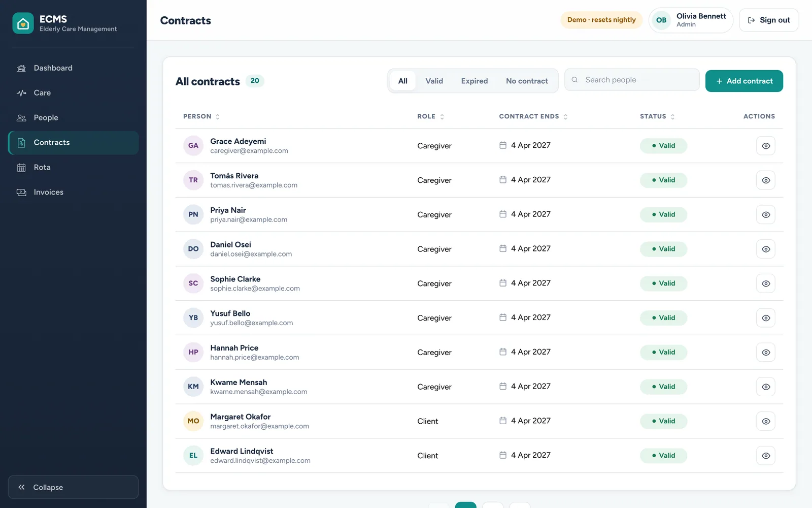Click the MO avatar for Margaret Okafor
812x508 pixels.
point(193,421)
